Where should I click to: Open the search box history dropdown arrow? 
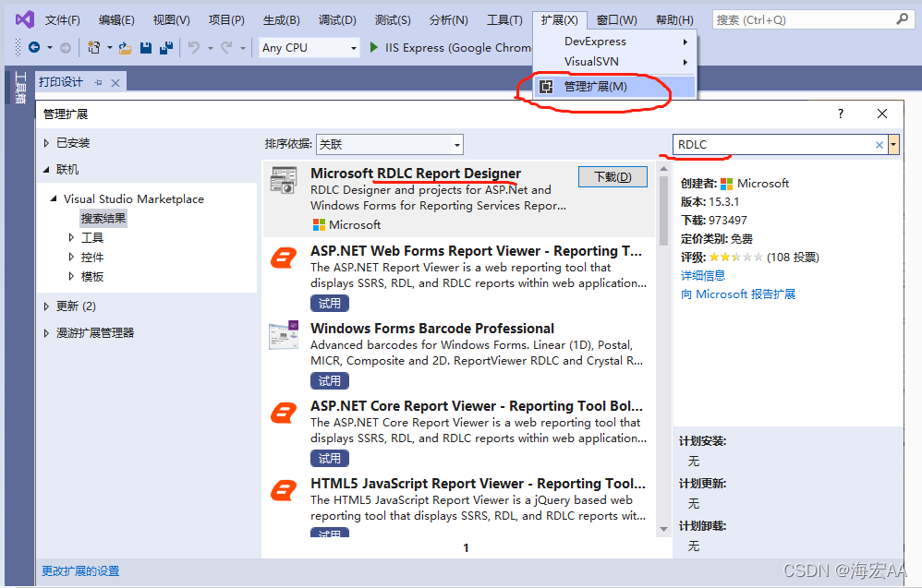[893, 145]
